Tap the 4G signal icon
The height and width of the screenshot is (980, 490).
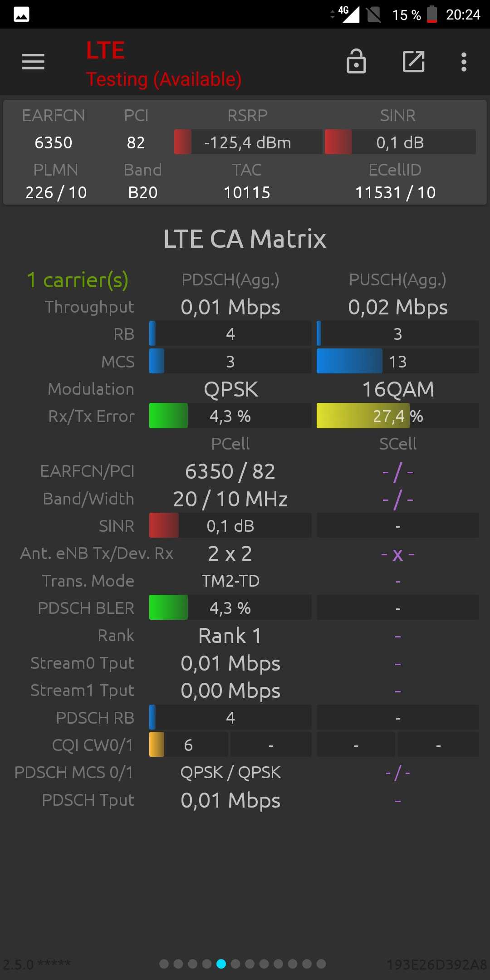348,14
